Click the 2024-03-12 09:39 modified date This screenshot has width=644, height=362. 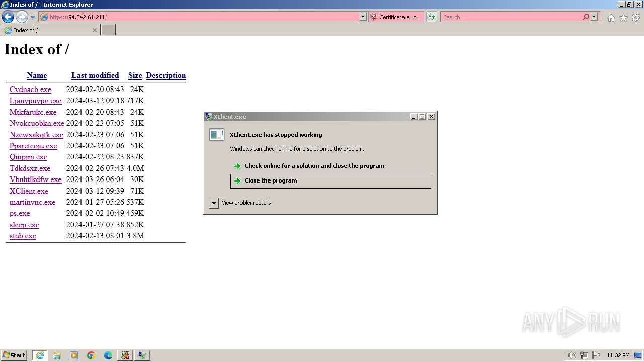click(x=95, y=191)
